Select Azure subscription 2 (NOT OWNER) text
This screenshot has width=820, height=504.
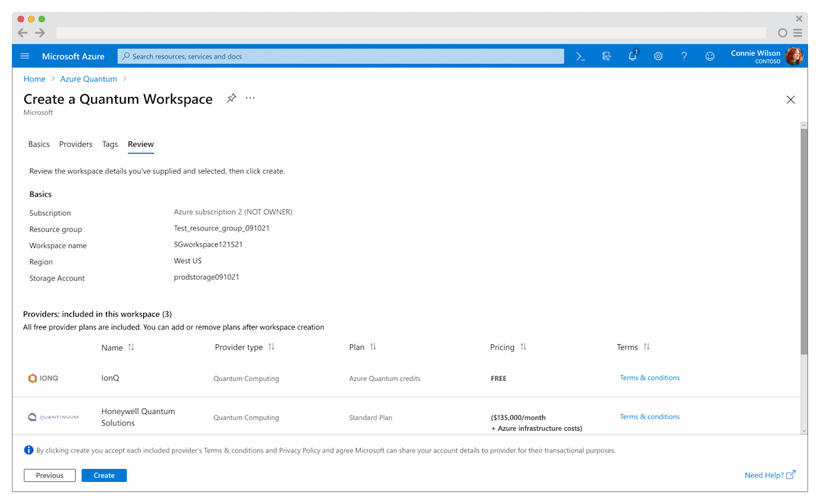[x=233, y=212]
